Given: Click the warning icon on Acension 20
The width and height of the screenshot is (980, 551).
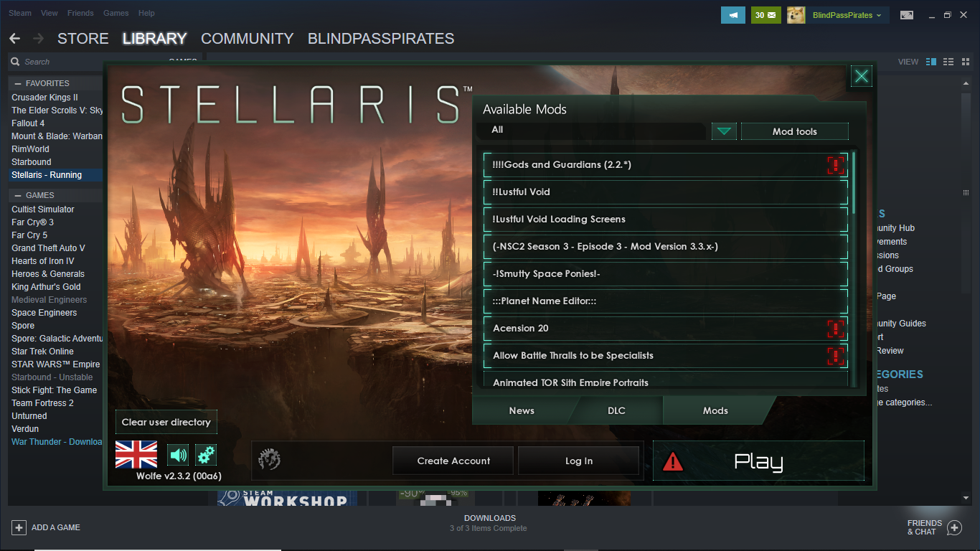Looking at the screenshot, I should point(835,329).
